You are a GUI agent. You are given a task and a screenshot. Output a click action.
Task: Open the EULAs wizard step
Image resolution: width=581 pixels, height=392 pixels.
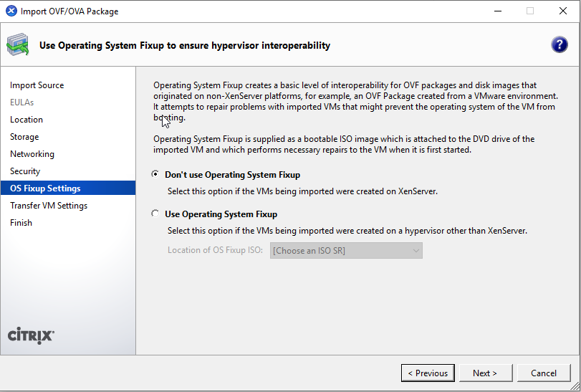[x=21, y=102]
